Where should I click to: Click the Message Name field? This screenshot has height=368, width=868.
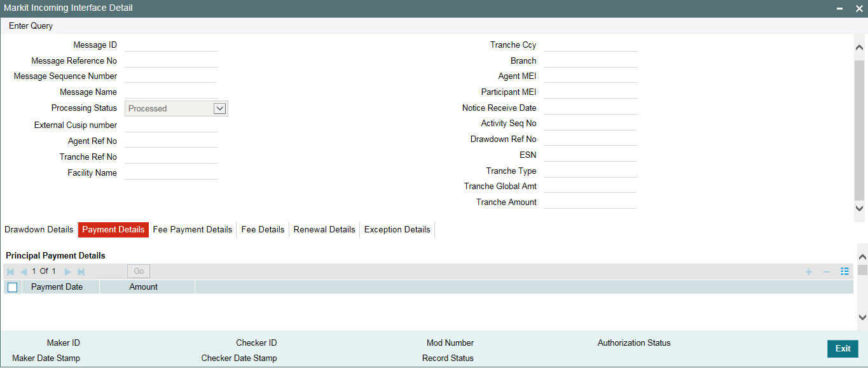[171, 92]
